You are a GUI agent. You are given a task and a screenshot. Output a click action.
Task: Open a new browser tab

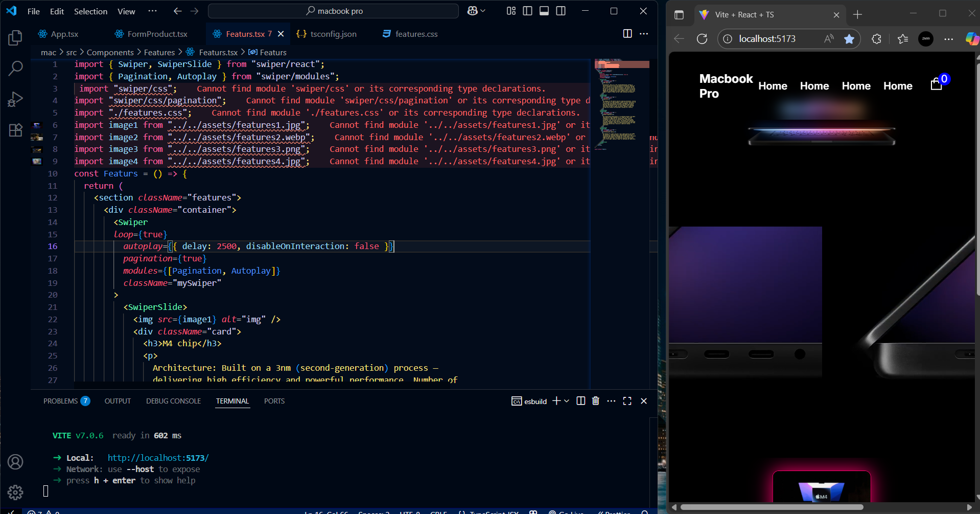(858, 15)
